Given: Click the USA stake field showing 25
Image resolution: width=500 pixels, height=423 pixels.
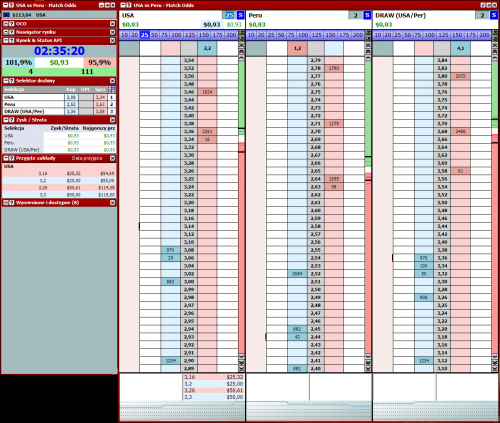Looking at the screenshot, I should 229,15.
